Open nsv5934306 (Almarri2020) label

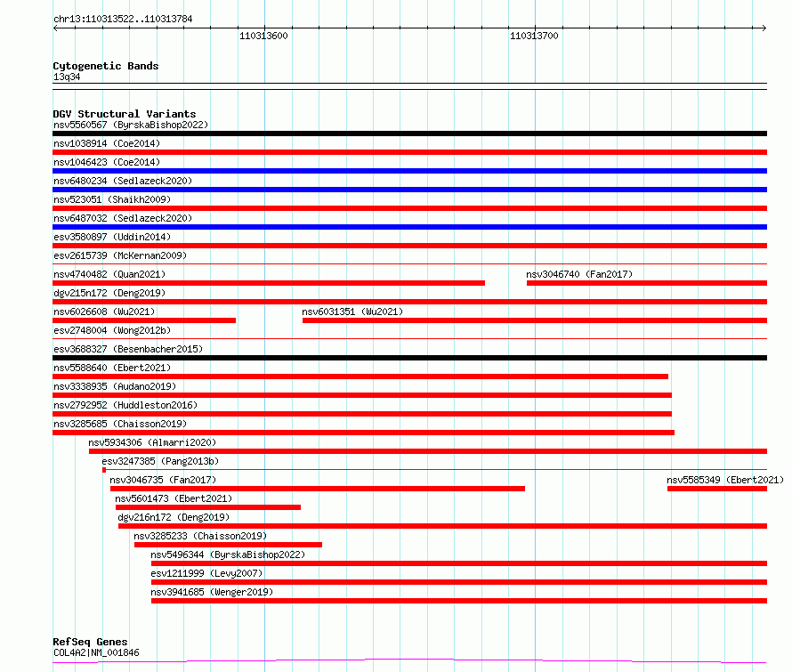click(152, 442)
